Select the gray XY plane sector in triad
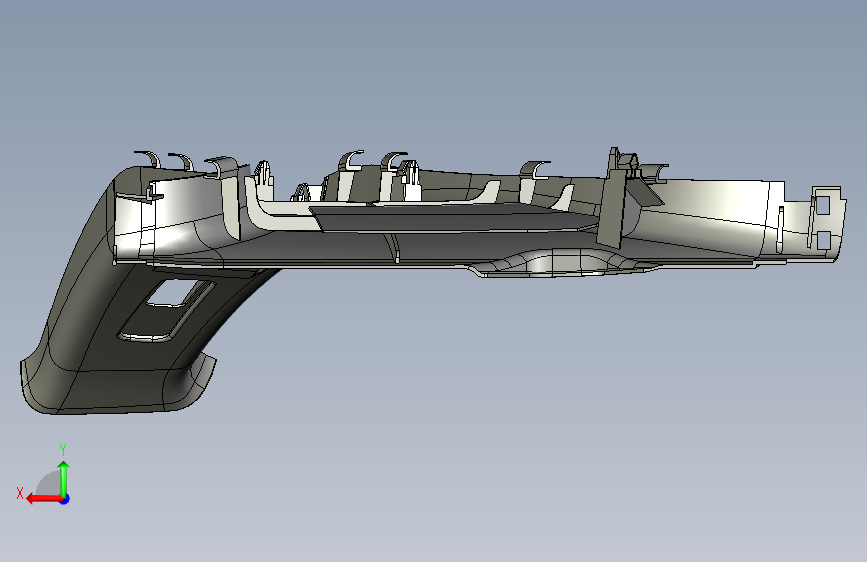 tap(49, 484)
